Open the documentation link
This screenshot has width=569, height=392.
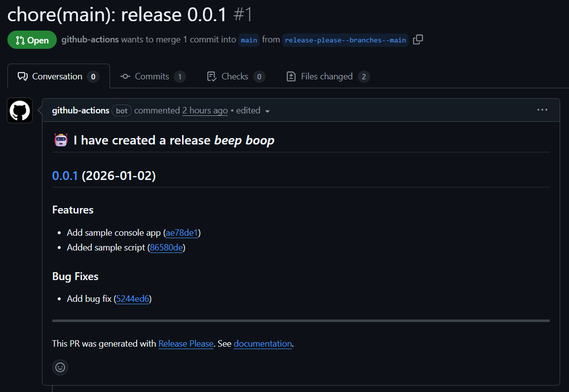263,344
